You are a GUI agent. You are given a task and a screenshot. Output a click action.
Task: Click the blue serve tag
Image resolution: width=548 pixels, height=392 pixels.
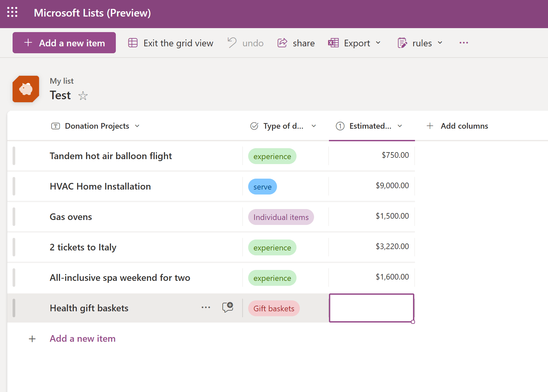coord(262,187)
